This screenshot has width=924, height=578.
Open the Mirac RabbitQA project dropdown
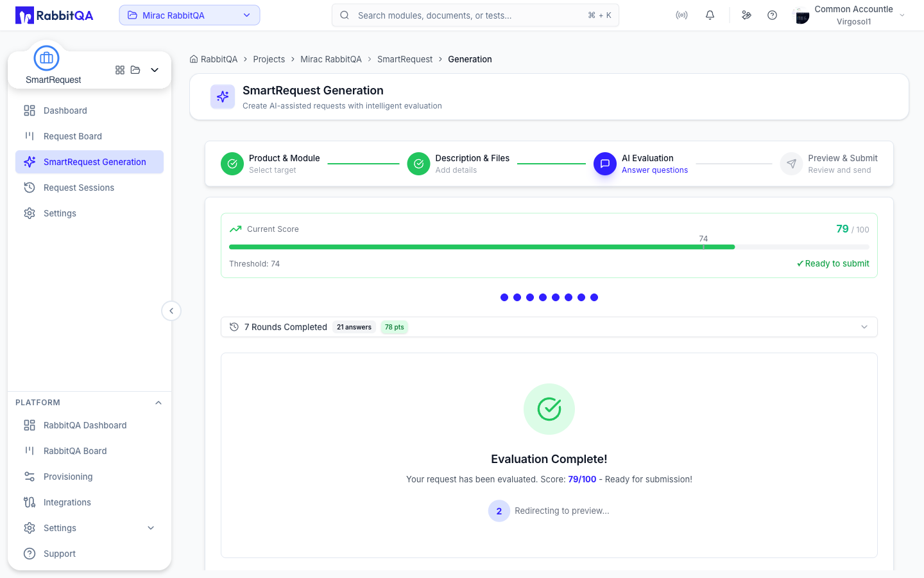[x=189, y=15]
